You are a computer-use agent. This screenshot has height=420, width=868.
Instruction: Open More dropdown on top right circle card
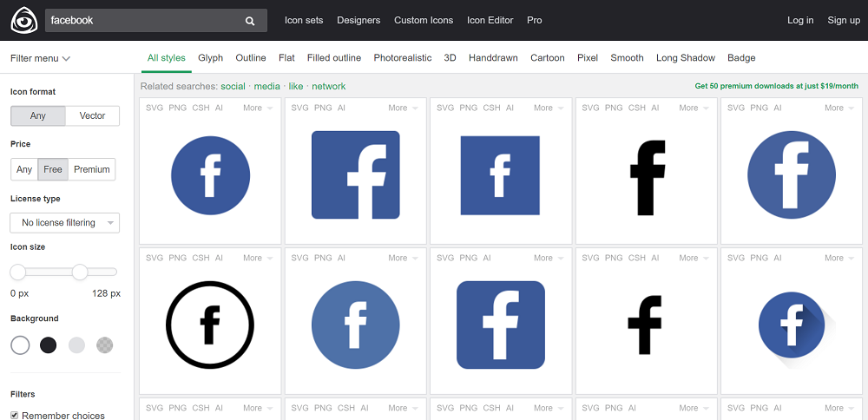coord(839,108)
